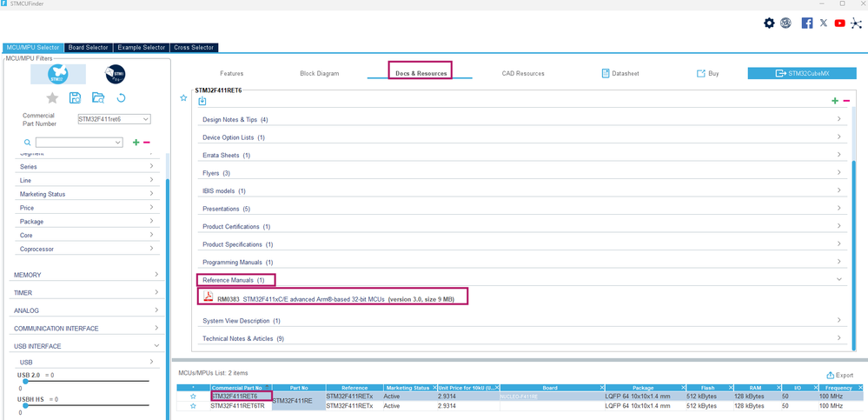Remove the Board column via its X

pyautogui.click(x=601, y=388)
